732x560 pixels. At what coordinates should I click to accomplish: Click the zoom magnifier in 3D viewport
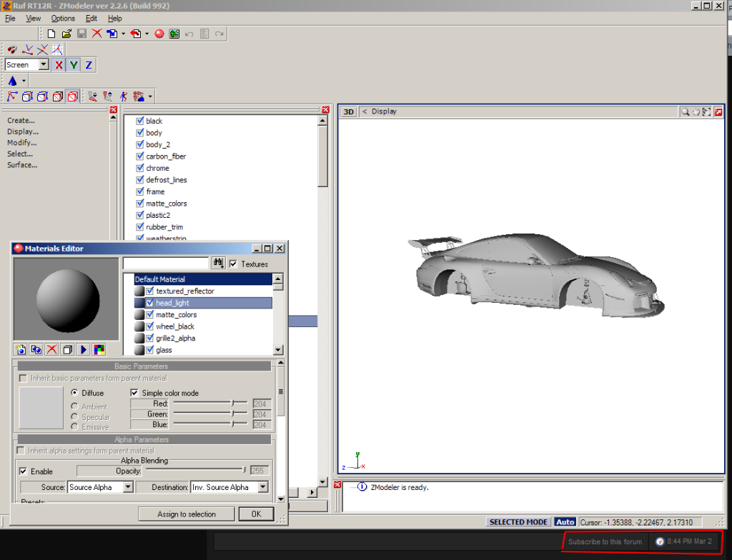pos(685,112)
